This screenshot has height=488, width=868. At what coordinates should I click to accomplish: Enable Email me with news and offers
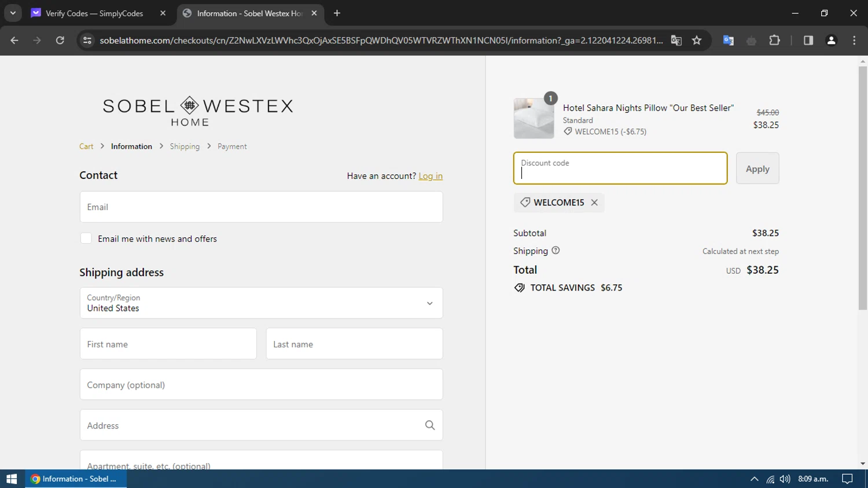tap(86, 239)
